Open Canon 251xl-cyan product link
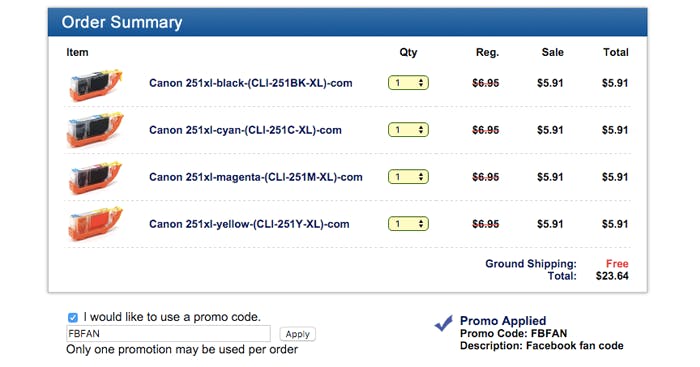Screen dimensions: 700x367 click(x=245, y=130)
